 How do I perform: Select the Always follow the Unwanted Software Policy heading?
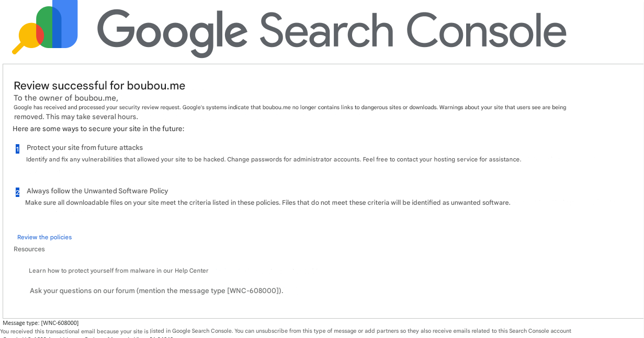click(97, 191)
